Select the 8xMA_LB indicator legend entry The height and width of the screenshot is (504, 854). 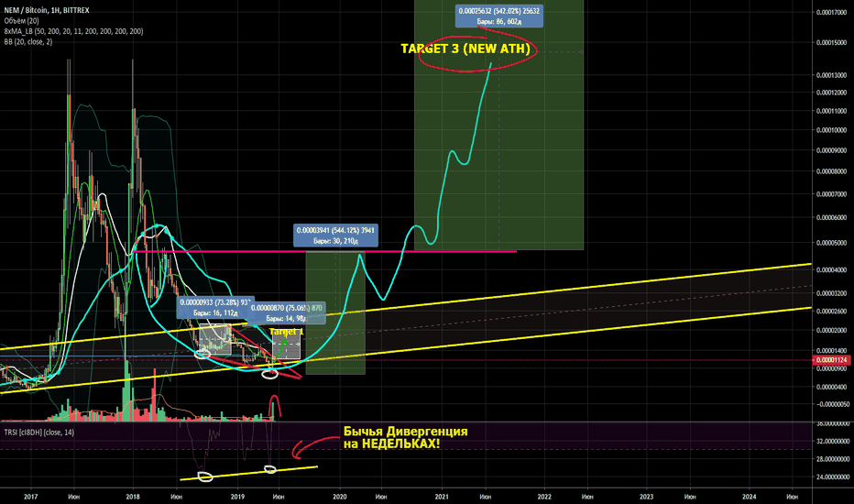(73, 31)
